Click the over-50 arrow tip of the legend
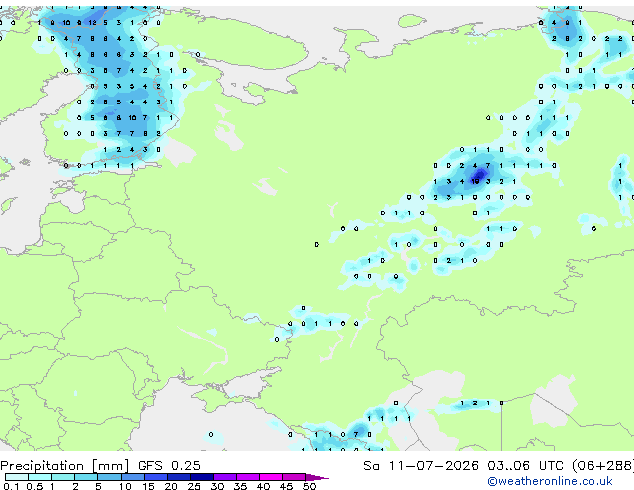This screenshot has height=490, width=634. coord(317,477)
